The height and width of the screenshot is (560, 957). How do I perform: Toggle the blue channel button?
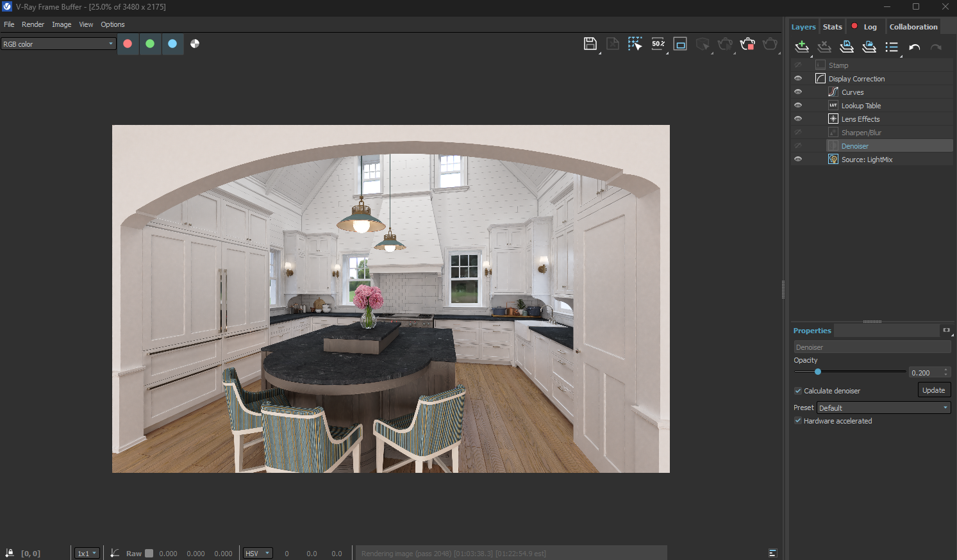click(172, 44)
